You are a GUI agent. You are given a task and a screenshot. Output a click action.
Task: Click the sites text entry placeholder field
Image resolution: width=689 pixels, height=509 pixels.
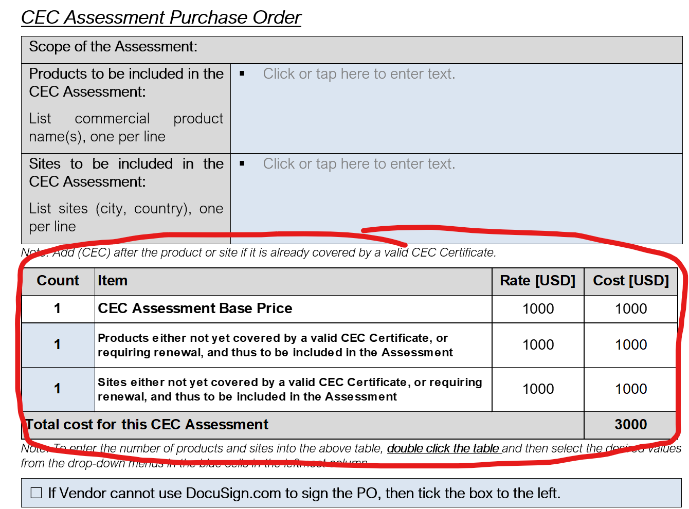(x=358, y=164)
